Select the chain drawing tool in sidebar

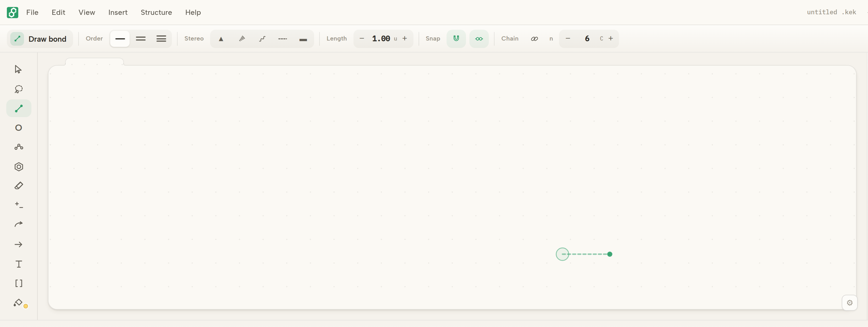coord(19,147)
